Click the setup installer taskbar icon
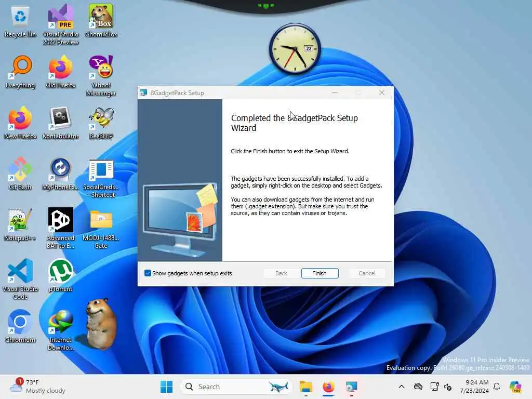This screenshot has width=532, height=399. (352, 387)
